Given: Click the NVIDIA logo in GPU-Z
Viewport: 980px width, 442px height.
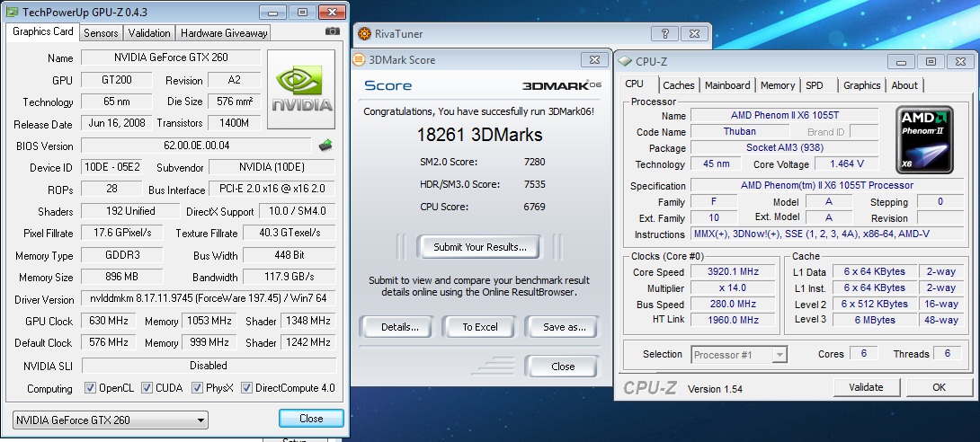Looking at the screenshot, I should click(303, 90).
